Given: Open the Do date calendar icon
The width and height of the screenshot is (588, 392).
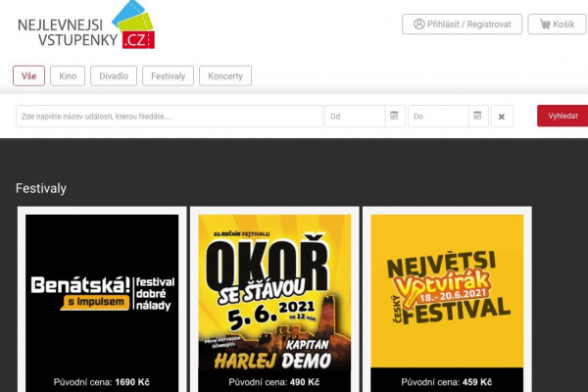Looking at the screenshot, I should tap(477, 116).
